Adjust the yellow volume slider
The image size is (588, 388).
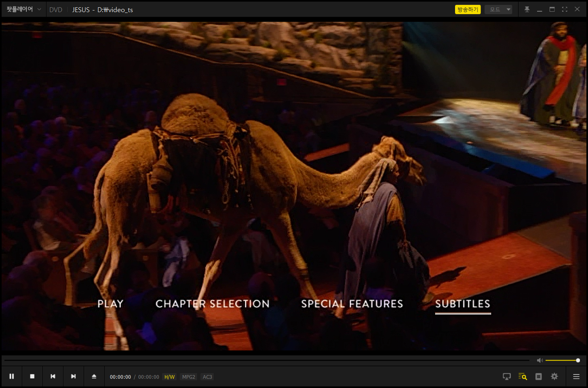563,360
